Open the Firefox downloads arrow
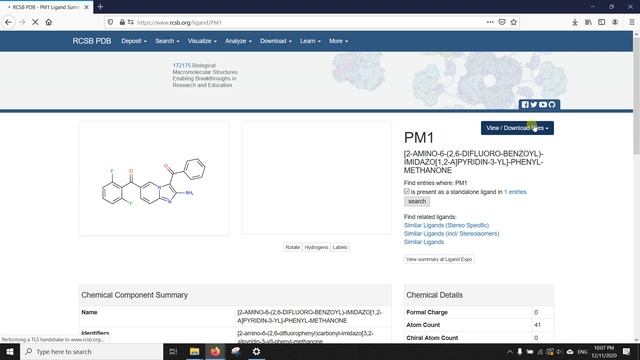Viewport: 640px width, 360px height. point(575,22)
